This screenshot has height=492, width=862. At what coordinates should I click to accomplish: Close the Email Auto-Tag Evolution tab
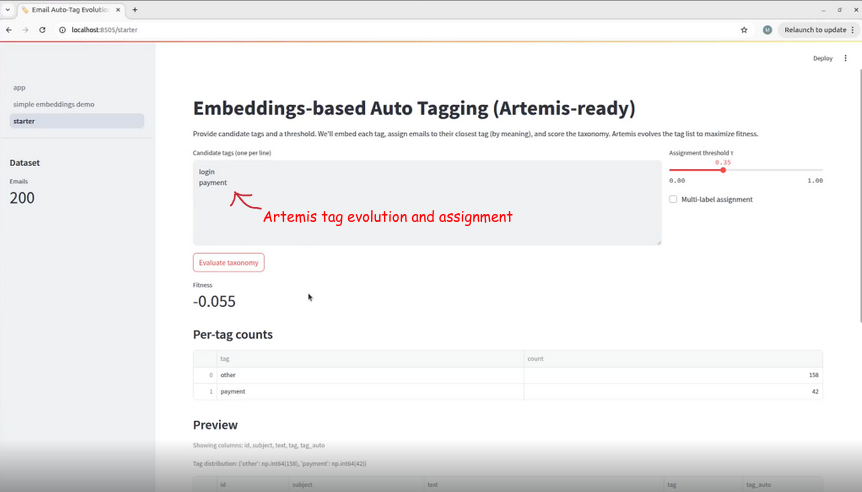(x=118, y=10)
